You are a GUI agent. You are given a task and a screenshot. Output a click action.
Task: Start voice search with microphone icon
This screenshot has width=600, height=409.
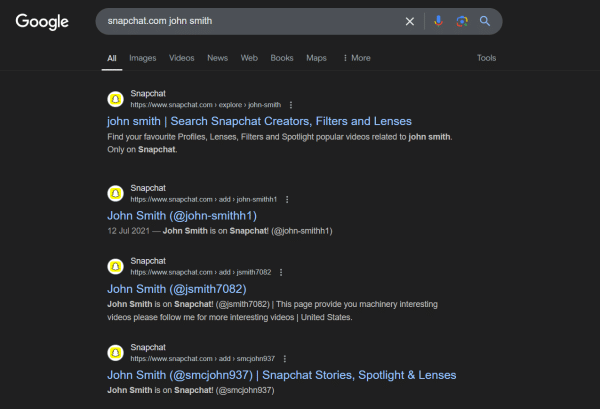(x=439, y=21)
